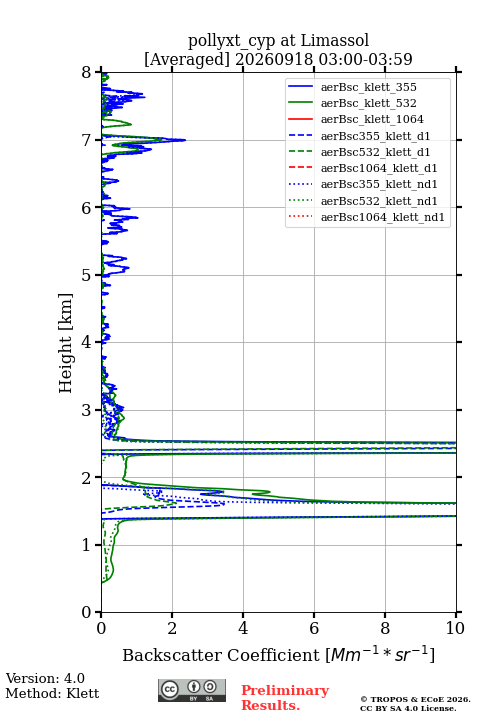This screenshot has height=720, width=480.
Task: Click the TROPOS & ECoE 2026 copyright text
Action: (415, 699)
